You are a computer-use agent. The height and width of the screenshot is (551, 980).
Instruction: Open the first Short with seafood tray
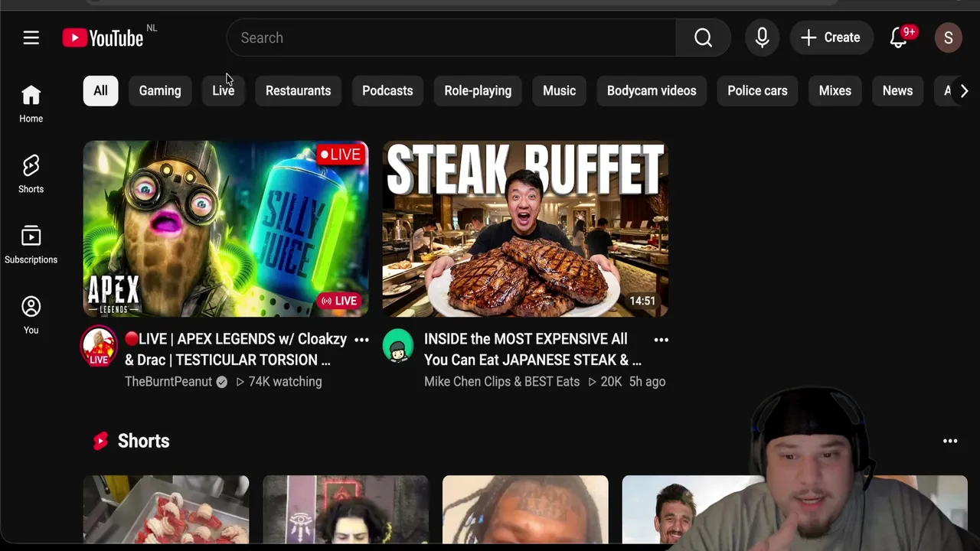166,510
